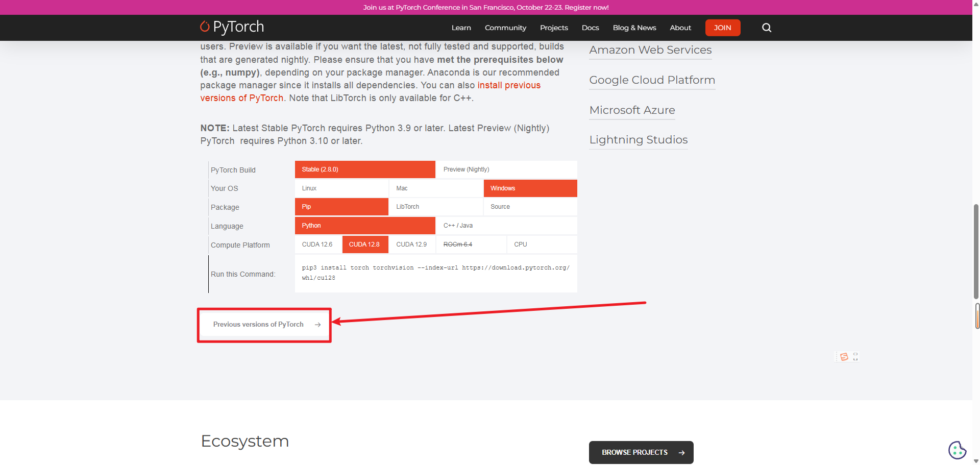This screenshot has height=465, width=980.
Task: Click the Package row label
Action: tap(225, 207)
